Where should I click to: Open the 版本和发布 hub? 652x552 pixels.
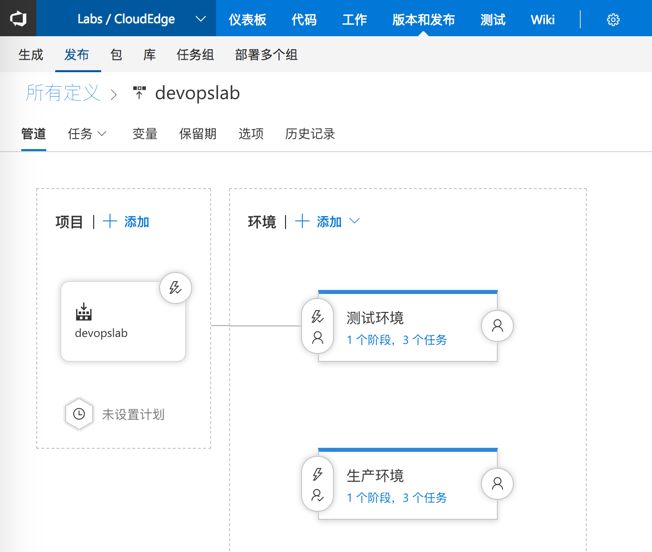tap(423, 19)
